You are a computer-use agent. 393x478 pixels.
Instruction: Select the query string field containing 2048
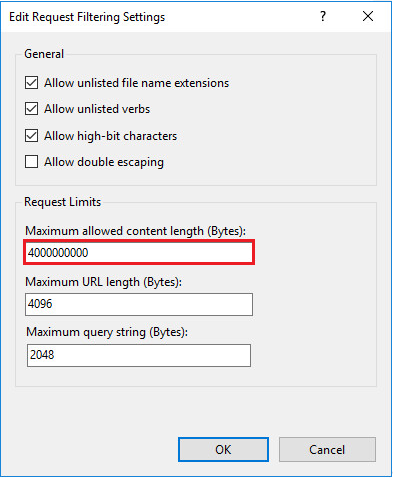pyautogui.click(x=139, y=355)
